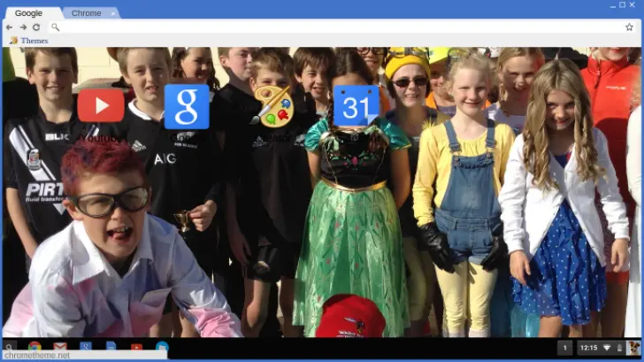Open the Themes bookmark
Image resolution: width=644 pixels, height=362 pixels.
(29, 40)
